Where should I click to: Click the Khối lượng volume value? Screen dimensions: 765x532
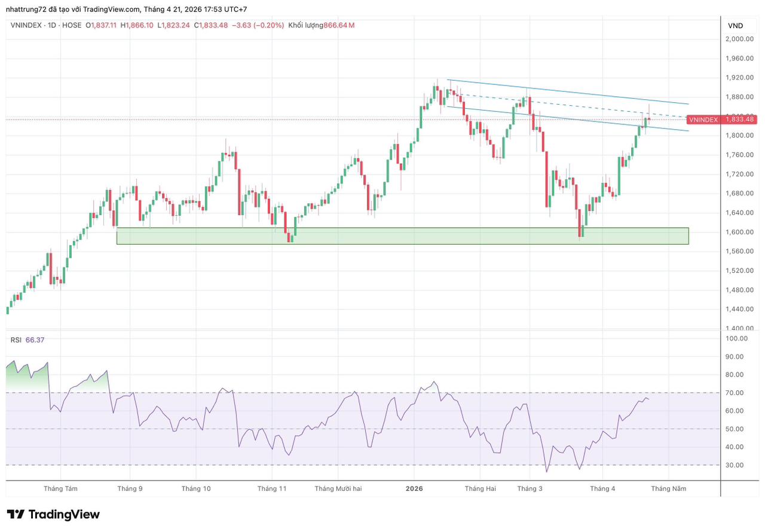click(x=339, y=25)
